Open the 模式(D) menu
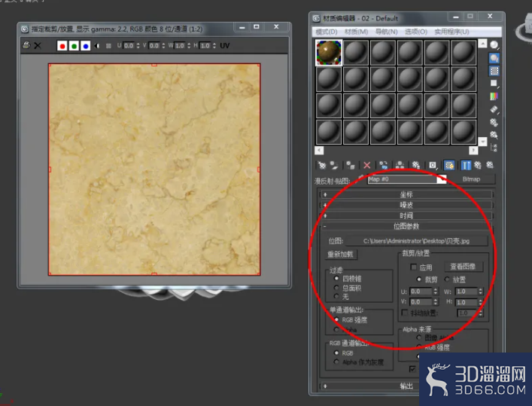Screen dimensions: 532x406 [327, 32]
